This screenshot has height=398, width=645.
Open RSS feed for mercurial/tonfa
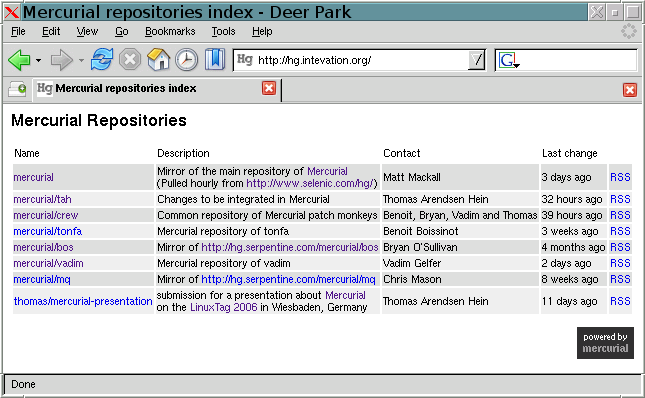(x=620, y=231)
